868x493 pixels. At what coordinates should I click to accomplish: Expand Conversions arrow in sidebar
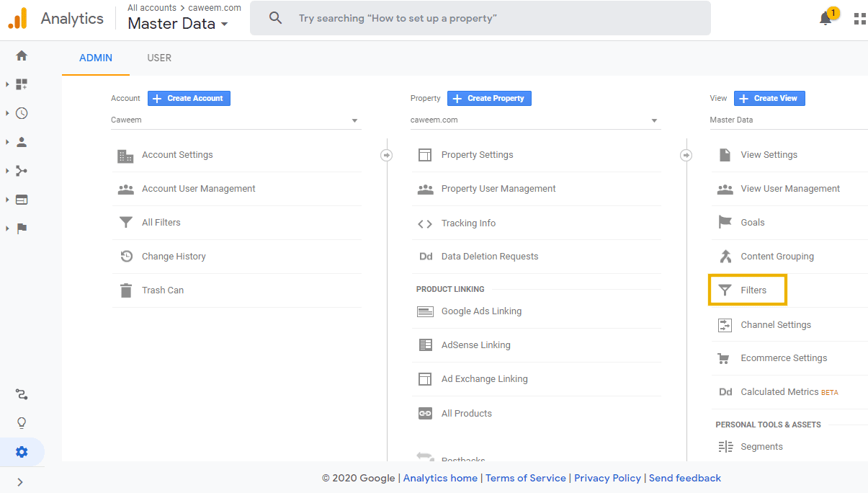tap(7, 228)
